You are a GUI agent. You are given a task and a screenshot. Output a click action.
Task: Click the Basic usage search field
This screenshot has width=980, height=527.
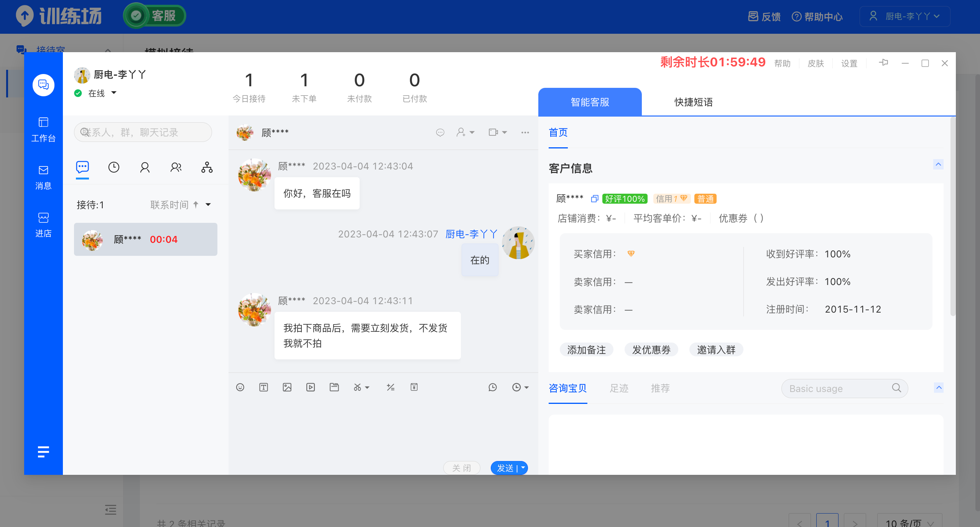845,389
